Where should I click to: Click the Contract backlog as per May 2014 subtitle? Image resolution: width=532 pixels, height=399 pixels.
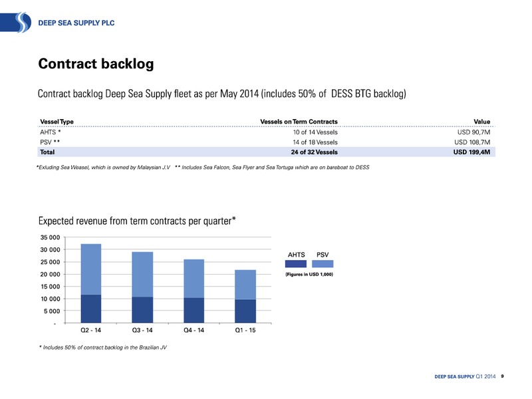pyautogui.click(x=222, y=94)
